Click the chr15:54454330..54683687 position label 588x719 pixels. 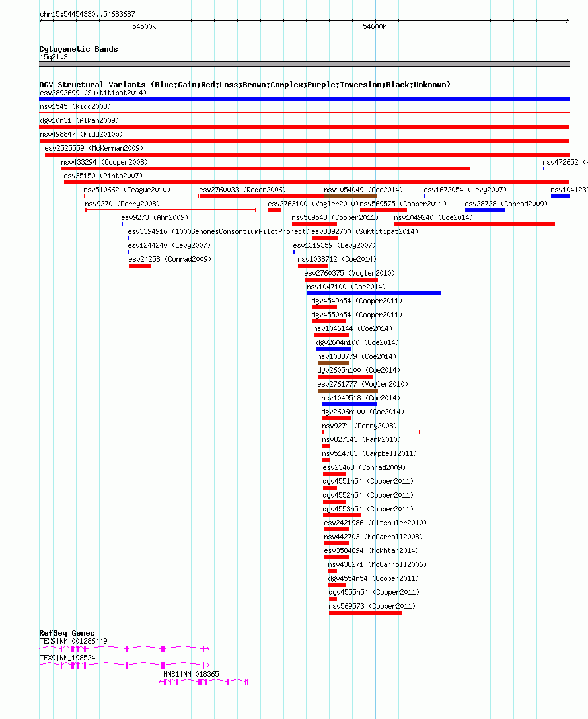(x=87, y=14)
